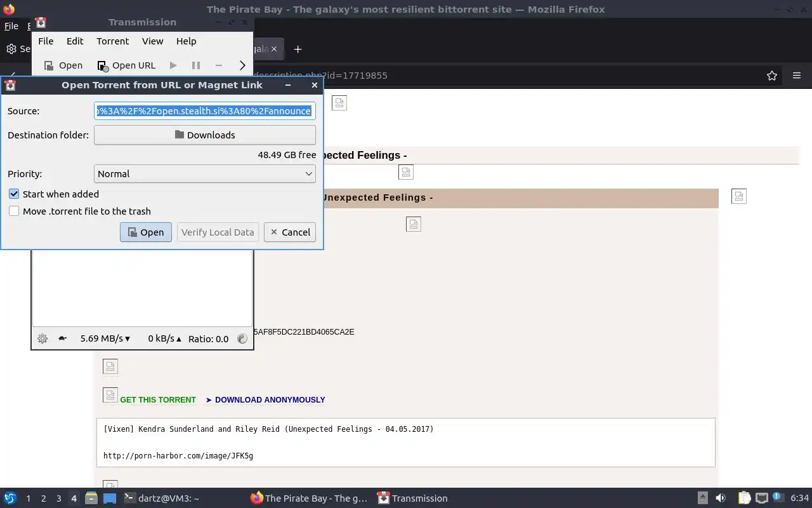Click the Open button in the dialog
The height and width of the screenshot is (508, 812).
(146, 232)
